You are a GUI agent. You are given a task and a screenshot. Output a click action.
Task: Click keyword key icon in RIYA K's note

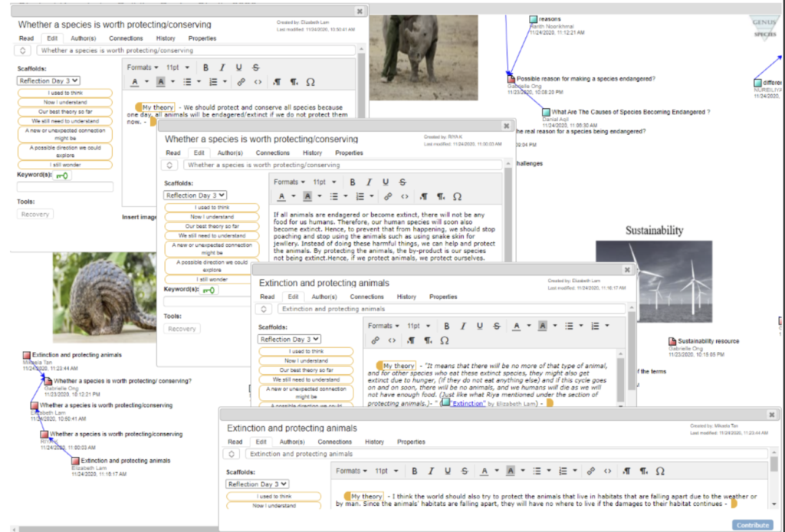[209, 290]
